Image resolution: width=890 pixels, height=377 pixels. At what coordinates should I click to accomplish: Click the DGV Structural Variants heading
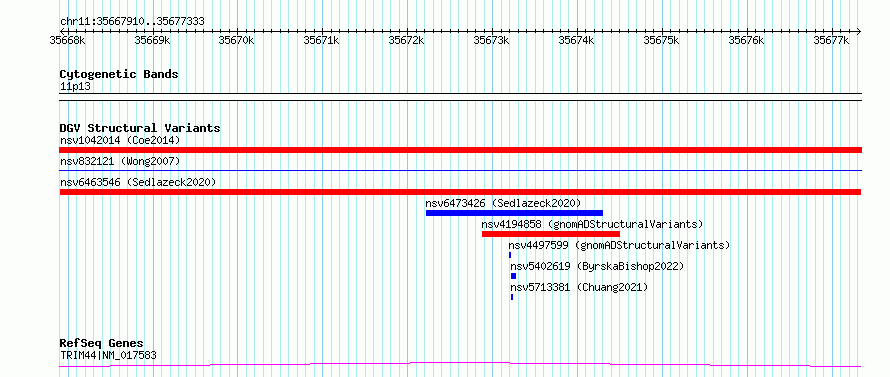(x=140, y=128)
